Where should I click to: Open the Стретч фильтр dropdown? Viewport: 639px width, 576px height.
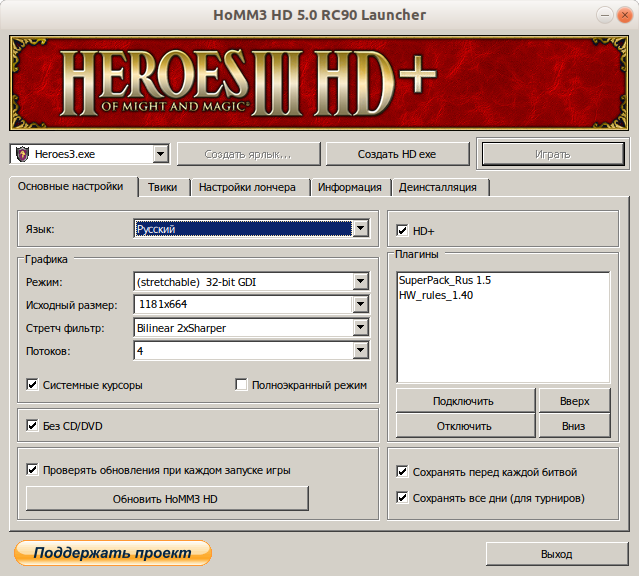pyautogui.click(x=361, y=327)
